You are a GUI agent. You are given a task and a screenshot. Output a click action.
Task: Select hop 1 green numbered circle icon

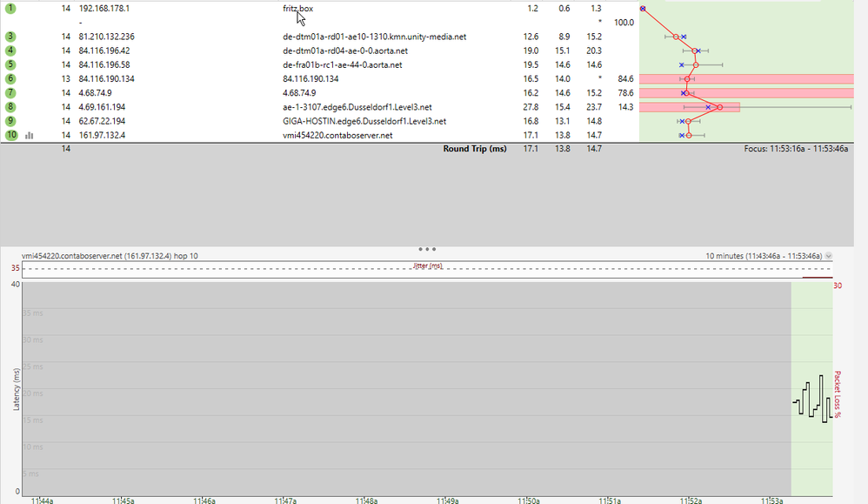click(9, 9)
